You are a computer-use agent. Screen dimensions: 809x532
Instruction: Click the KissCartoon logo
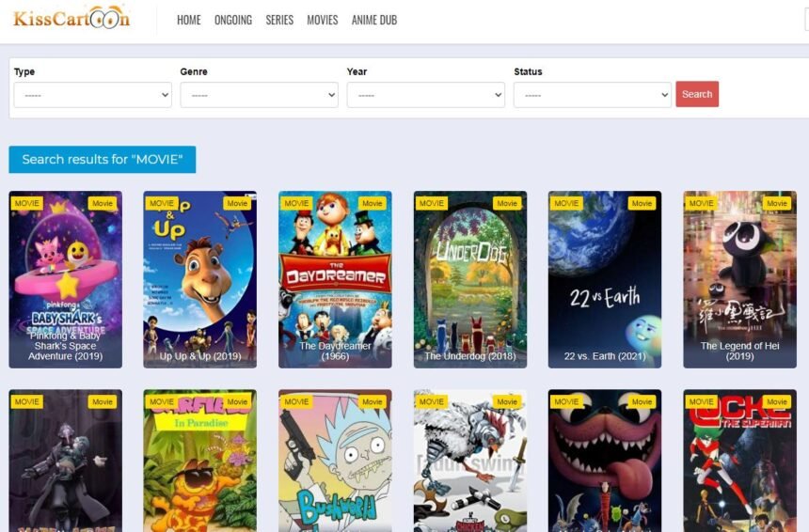pyautogui.click(x=71, y=18)
